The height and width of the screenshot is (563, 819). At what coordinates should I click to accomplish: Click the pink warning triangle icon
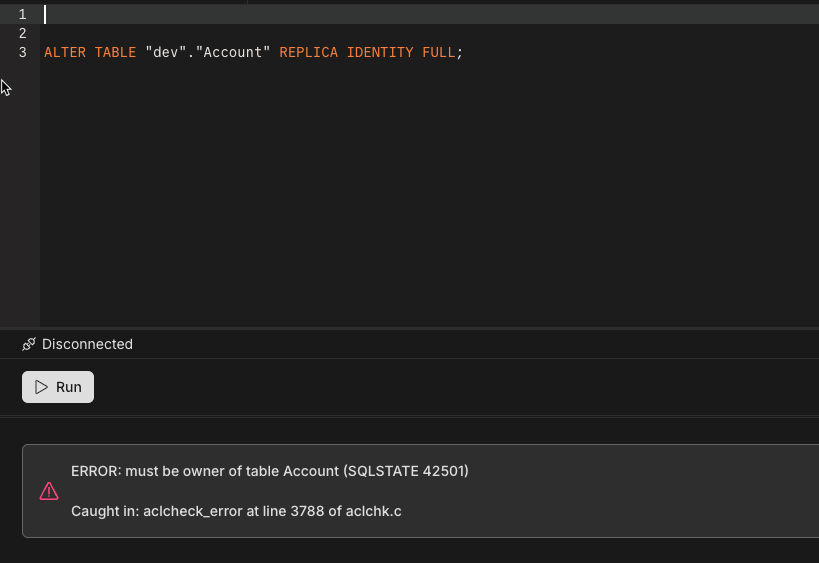[x=49, y=491]
